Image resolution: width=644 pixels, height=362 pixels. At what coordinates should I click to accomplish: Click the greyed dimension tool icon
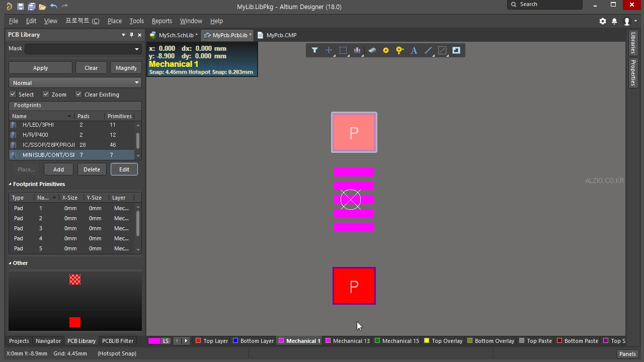[x=442, y=50]
